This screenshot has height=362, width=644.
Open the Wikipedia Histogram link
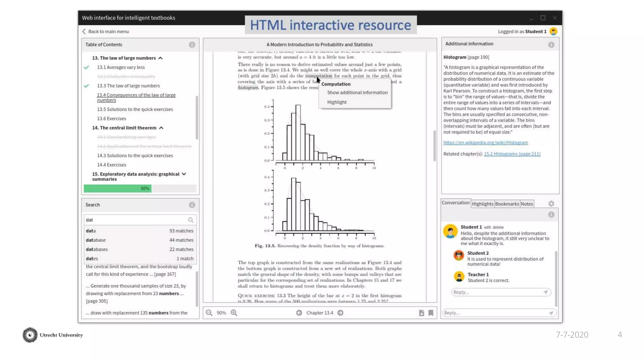(x=486, y=142)
